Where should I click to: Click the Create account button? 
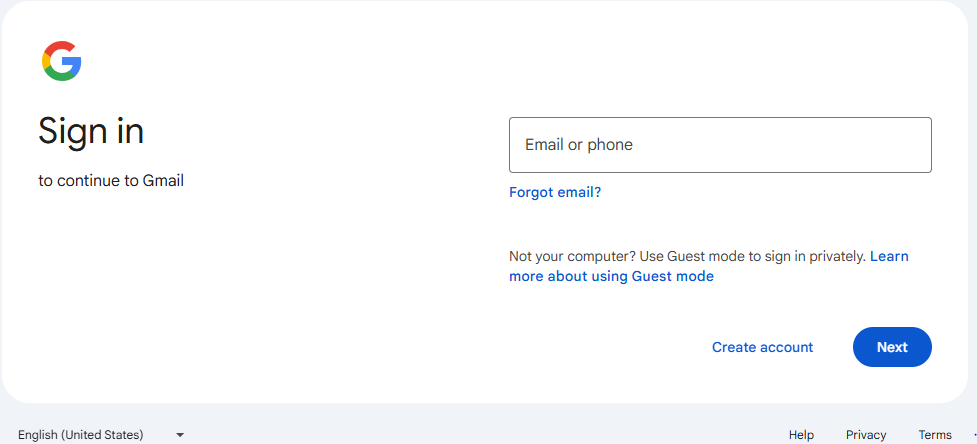click(762, 347)
